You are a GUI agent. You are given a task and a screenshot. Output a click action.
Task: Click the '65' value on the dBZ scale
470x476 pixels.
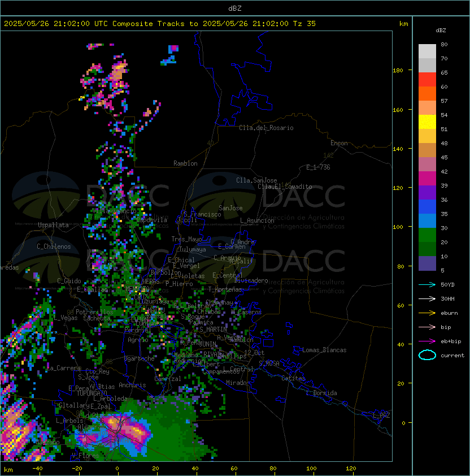(444, 72)
